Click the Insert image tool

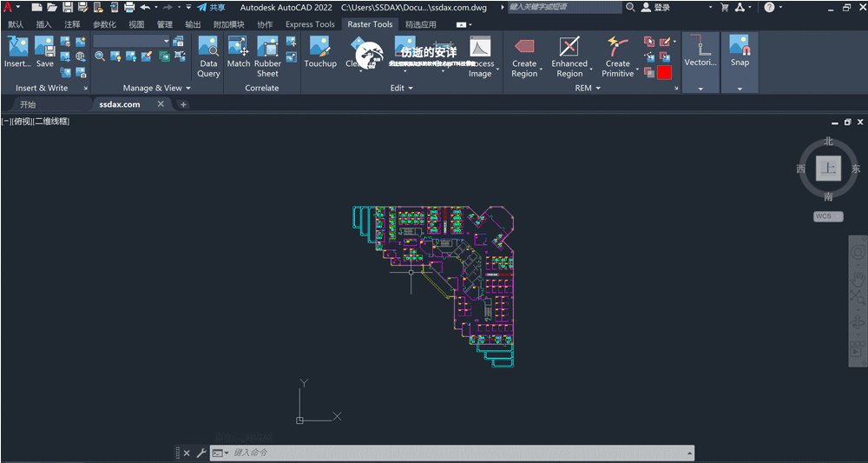click(x=17, y=53)
